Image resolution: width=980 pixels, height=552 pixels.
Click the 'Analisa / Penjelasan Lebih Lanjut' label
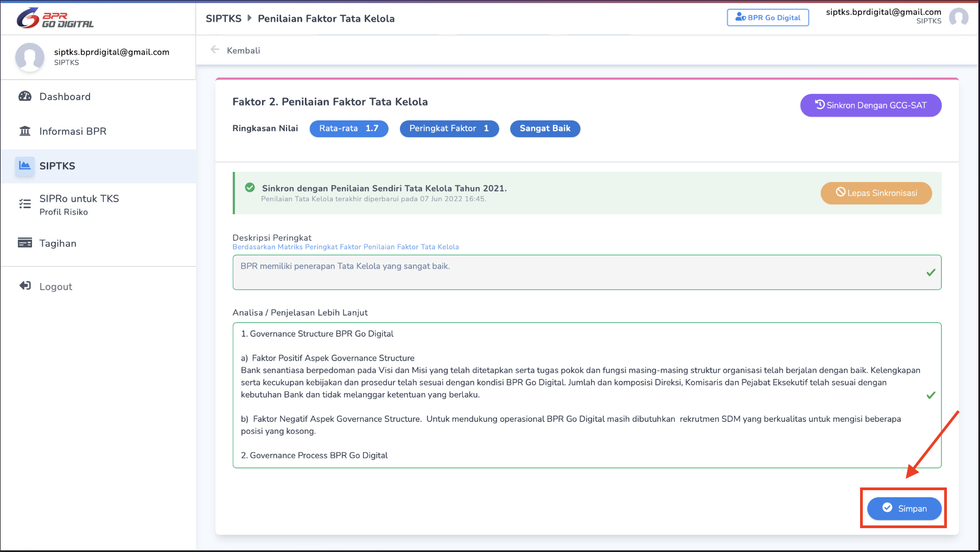coord(300,313)
